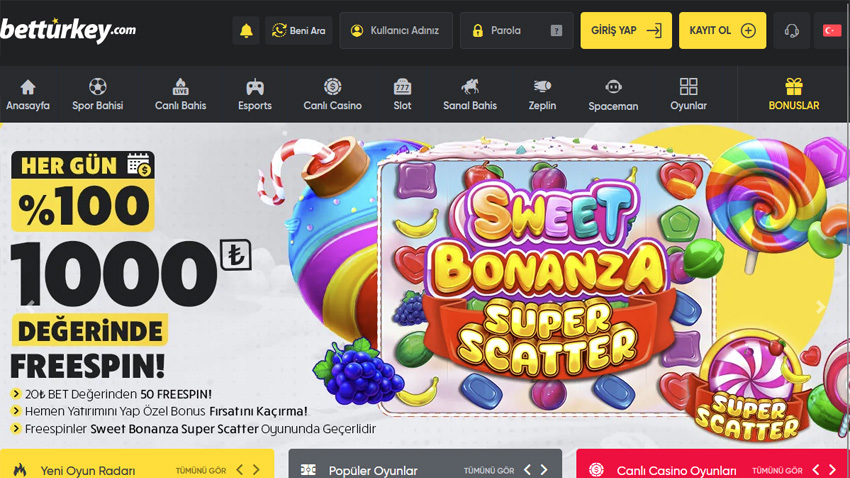Viewport: 850px width, 478px height.
Task: Select the Turkish flag language icon
Action: point(831,31)
